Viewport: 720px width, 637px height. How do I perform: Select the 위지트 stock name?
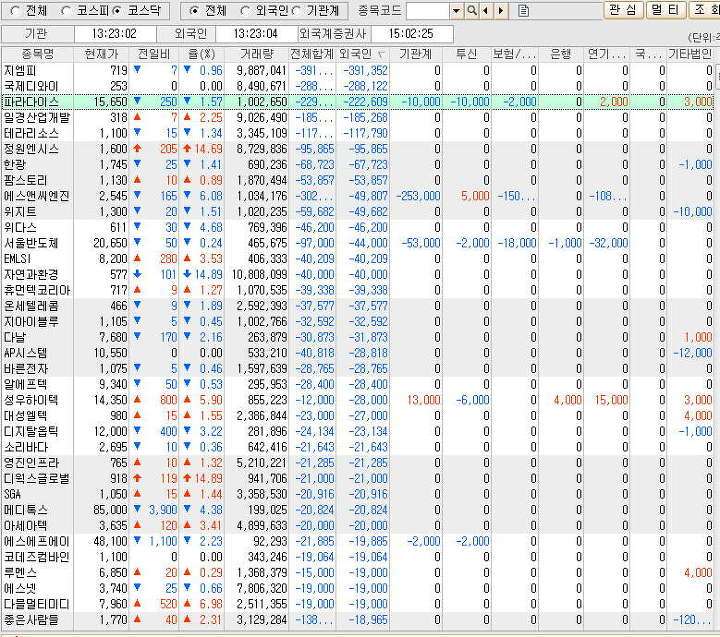(x=20, y=212)
